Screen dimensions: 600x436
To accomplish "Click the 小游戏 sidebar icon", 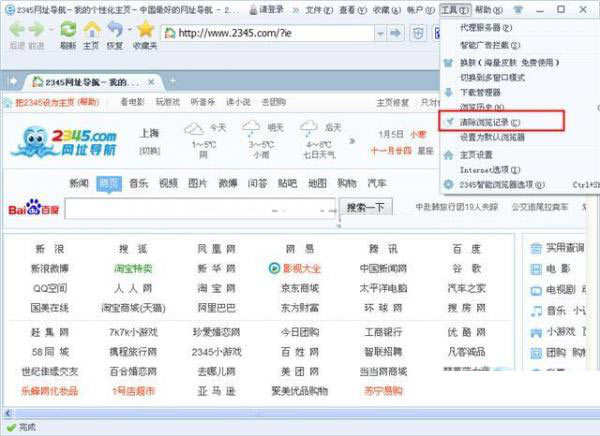I will tap(536, 332).
